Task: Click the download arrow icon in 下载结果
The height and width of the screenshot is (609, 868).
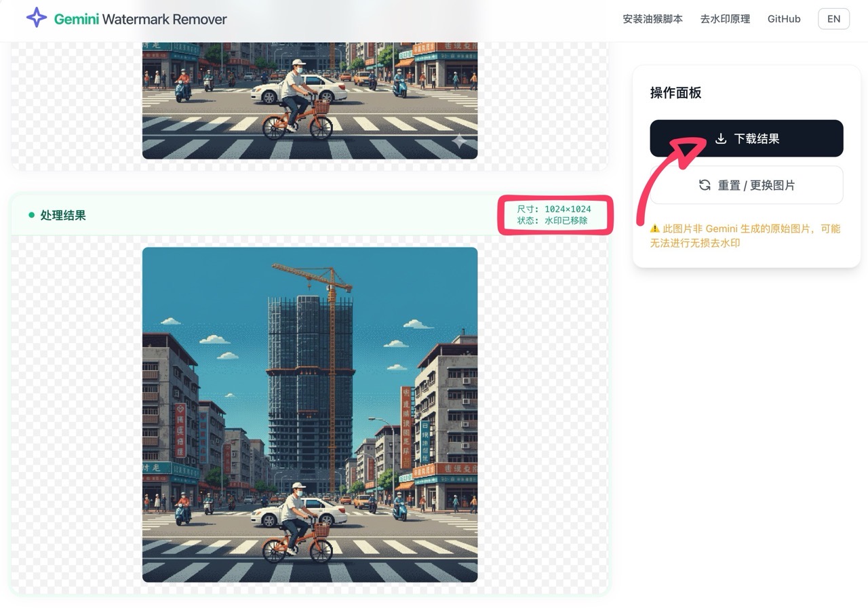Action: click(721, 138)
